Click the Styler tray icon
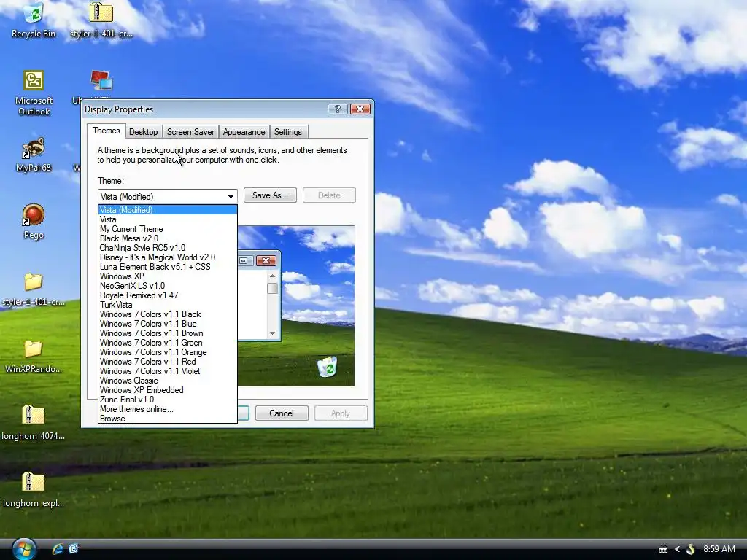747x560 pixels. (x=690, y=549)
